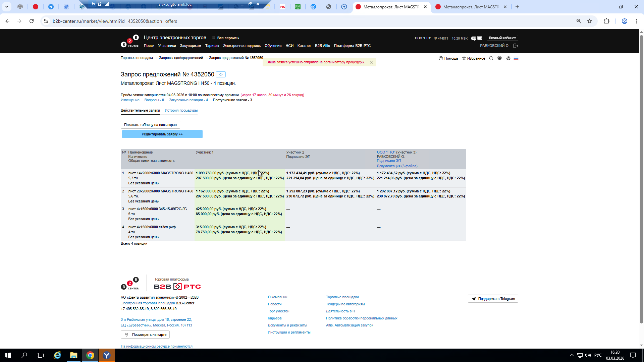Click the site search magnifier icon

(x=491, y=58)
